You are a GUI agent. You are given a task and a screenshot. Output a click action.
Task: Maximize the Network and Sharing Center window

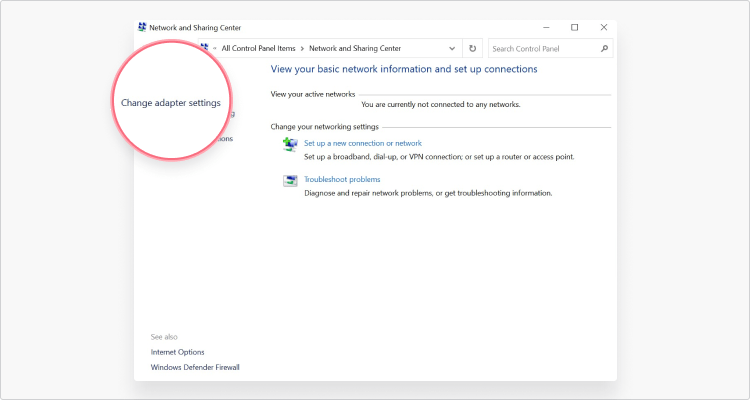tap(574, 28)
